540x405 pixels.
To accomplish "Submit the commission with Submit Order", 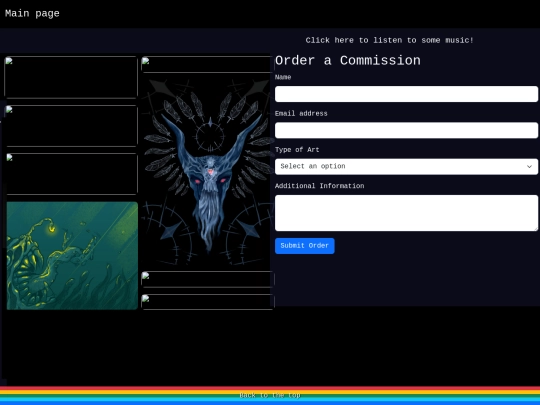I will click(x=304, y=246).
